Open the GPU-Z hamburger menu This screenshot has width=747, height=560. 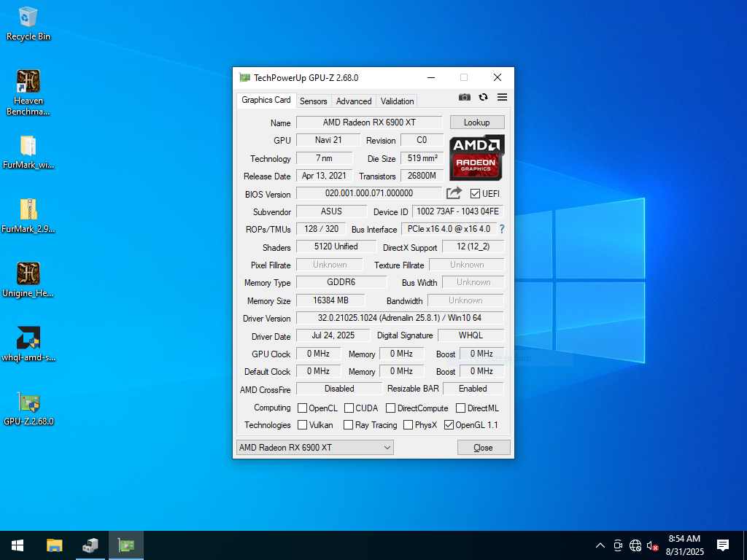tap(502, 97)
